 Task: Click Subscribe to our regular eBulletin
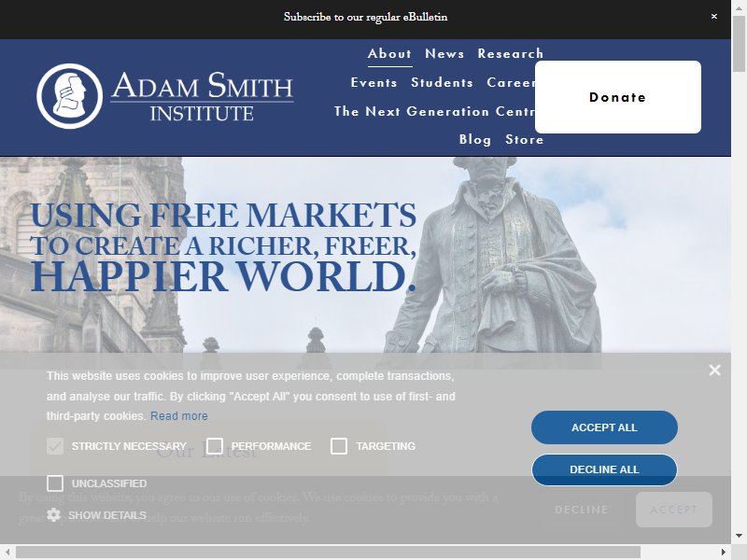pyautogui.click(x=365, y=17)
